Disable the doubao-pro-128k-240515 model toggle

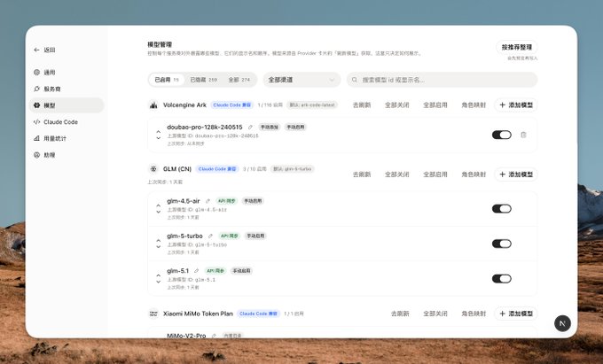pos(501,135)
